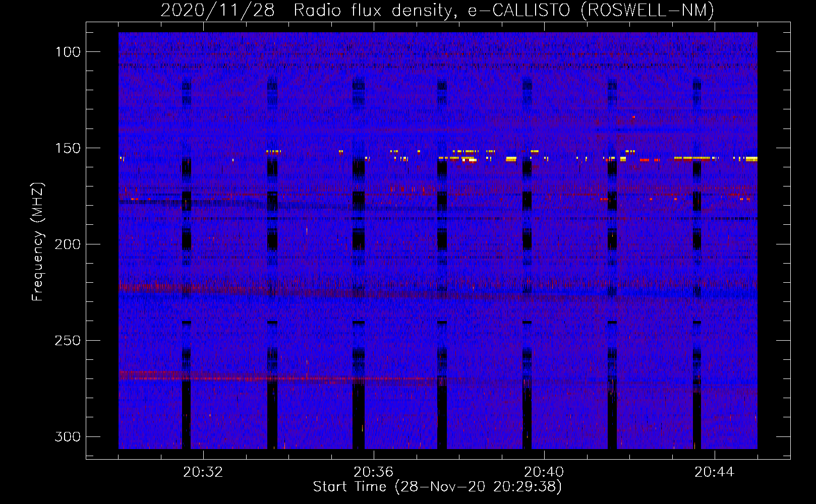
Task: Click the plot title "2020/11/28 Radio flux density, e-CALLISTO (ROSWELL-NM)"
Action: click(437, 10)
